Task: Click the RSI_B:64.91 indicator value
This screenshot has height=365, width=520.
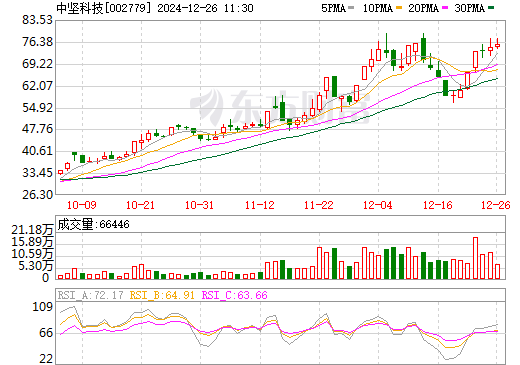Action: [x=162, y=295]
